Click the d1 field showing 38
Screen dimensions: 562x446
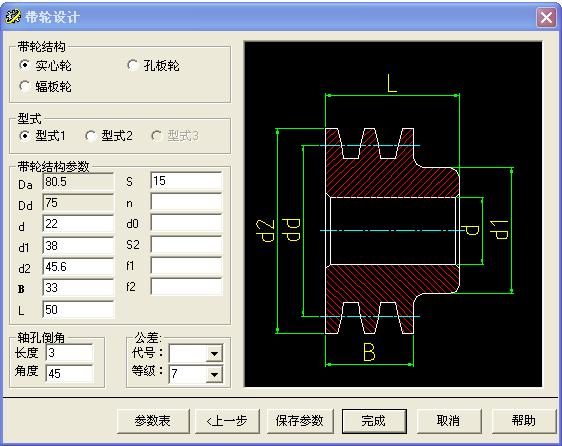(78, 245)
